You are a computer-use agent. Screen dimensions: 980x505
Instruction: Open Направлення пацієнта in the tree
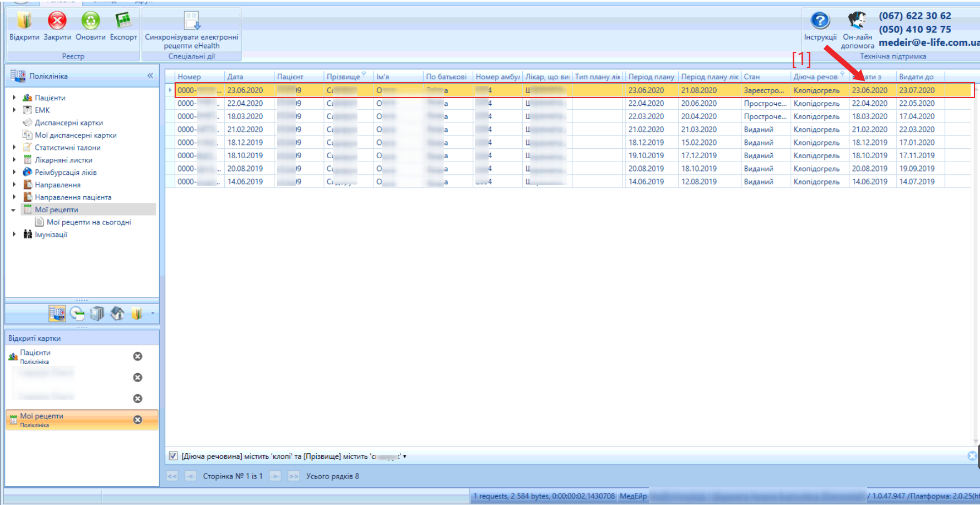click(73, 197)
